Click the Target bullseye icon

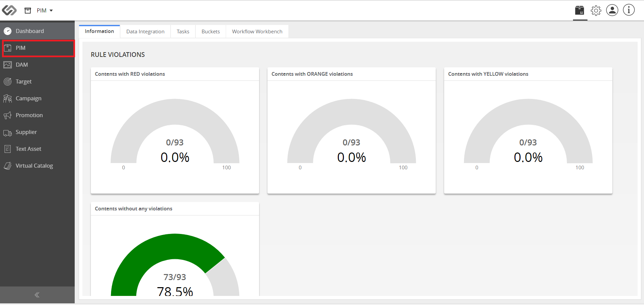(8, 81)
